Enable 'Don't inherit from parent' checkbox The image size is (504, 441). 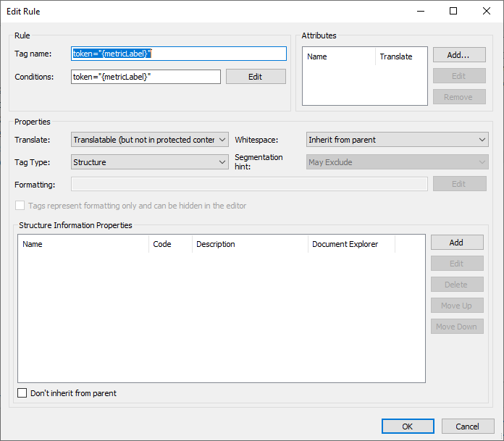click(x=22, y=393)
